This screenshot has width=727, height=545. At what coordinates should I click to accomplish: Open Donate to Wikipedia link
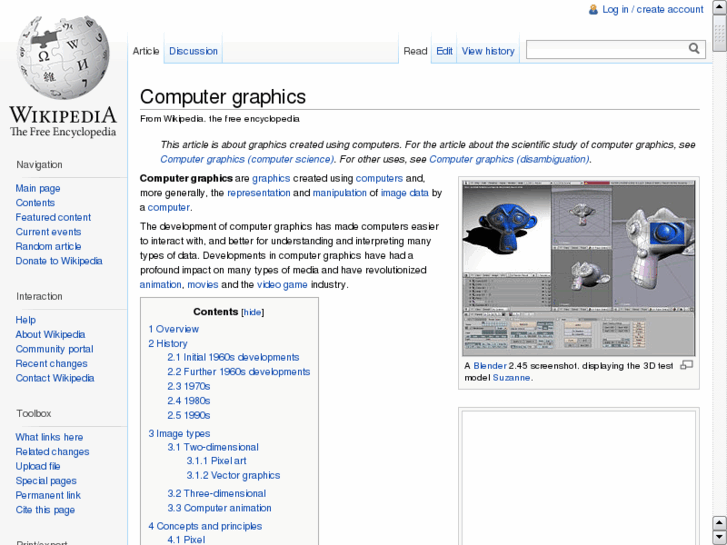pyautogui.click(x=59, y=261)
